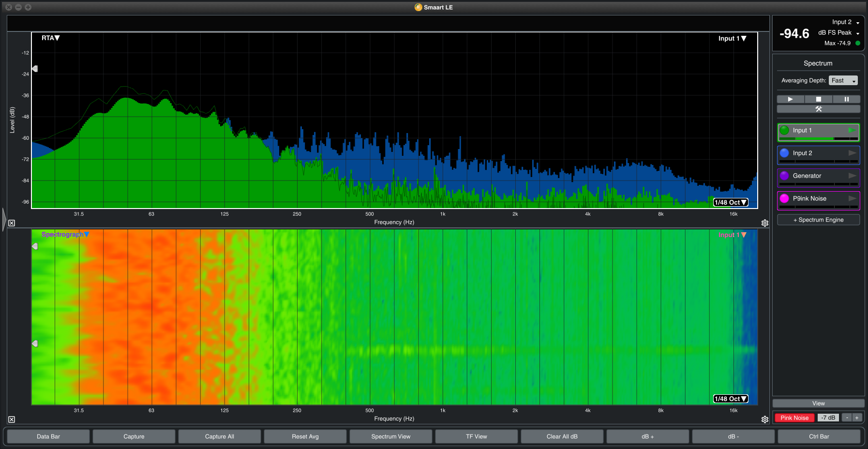
Task: Open the RTA graph type dropdown
Action: [50, 38]
